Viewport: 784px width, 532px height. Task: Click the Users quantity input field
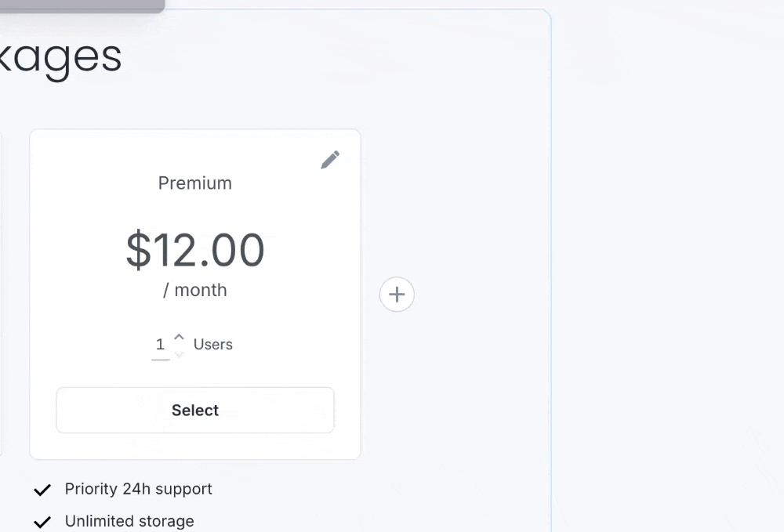(x=161, y=345)
